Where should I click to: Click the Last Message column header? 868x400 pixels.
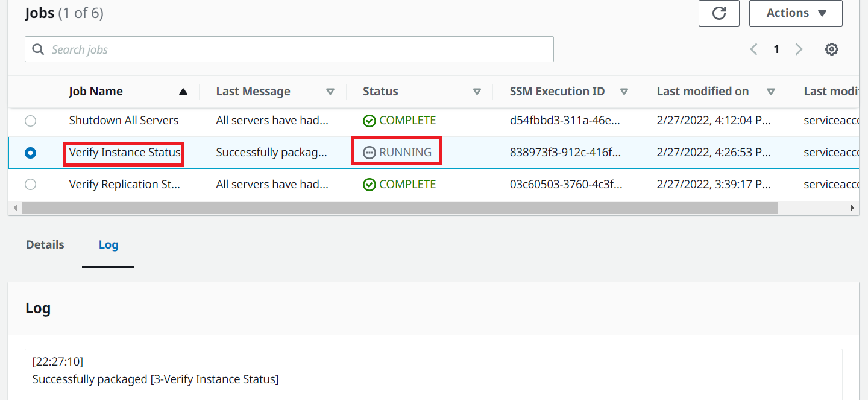[253, 92]
